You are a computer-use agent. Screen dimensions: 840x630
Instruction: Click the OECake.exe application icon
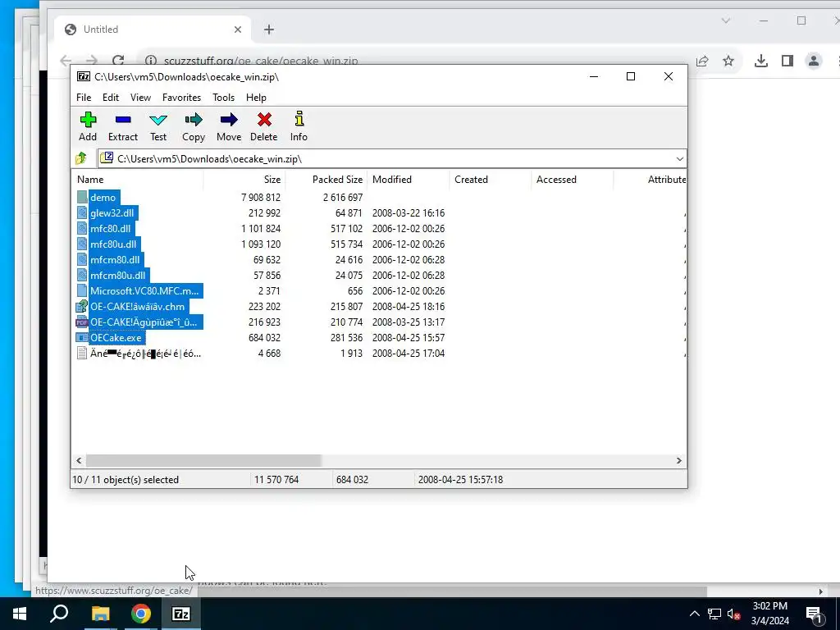pos(81,337)
